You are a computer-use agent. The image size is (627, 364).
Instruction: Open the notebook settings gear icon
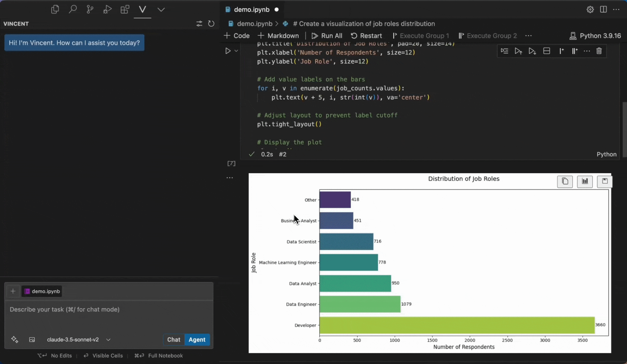point(590,9)
